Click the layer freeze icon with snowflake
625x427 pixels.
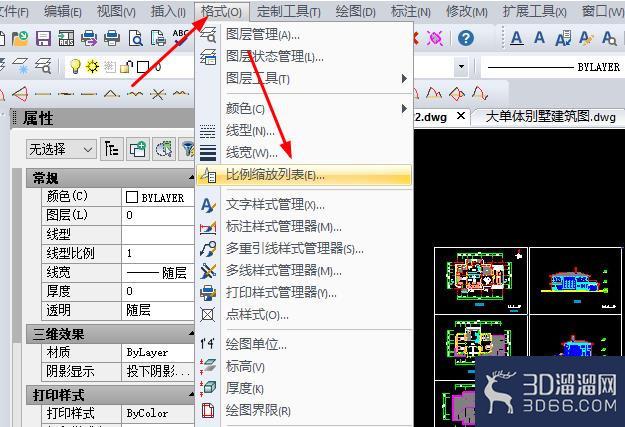[x=20, y=66]
